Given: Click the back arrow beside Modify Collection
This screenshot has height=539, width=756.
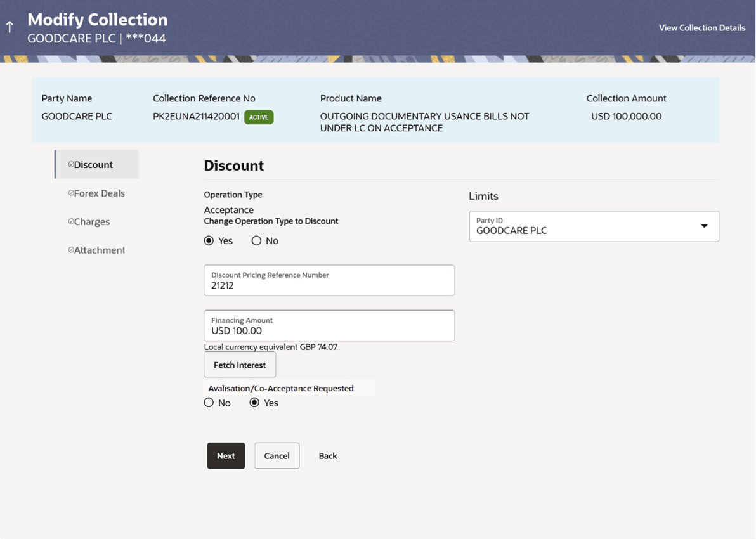Looking at the screenshot, I should 10,27.
